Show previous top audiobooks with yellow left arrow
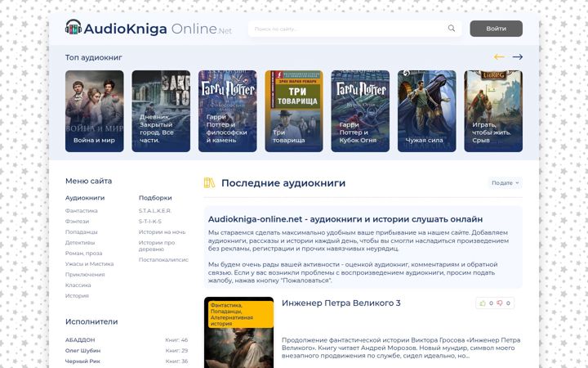 click(x=499, y=57)
